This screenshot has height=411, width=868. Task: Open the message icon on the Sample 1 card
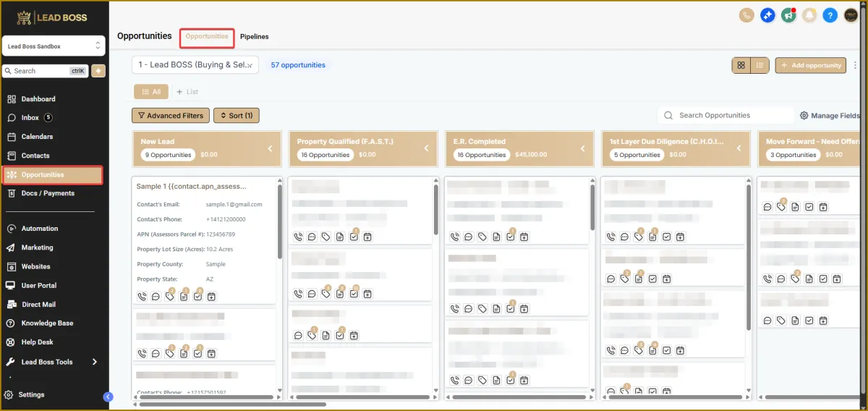(156, 297)
